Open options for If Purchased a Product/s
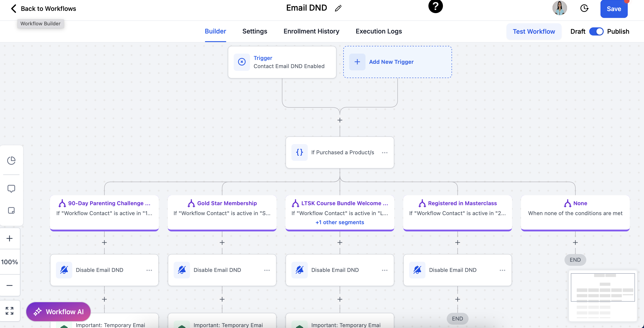 click(x=384, y=153)
